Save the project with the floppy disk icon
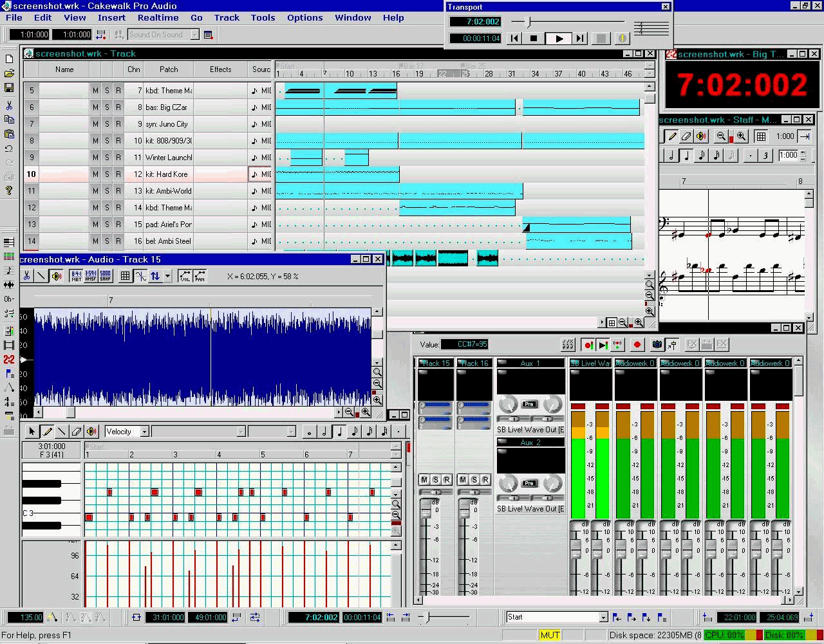The width and height of the screenshot is (824, 644). point(9,89)
